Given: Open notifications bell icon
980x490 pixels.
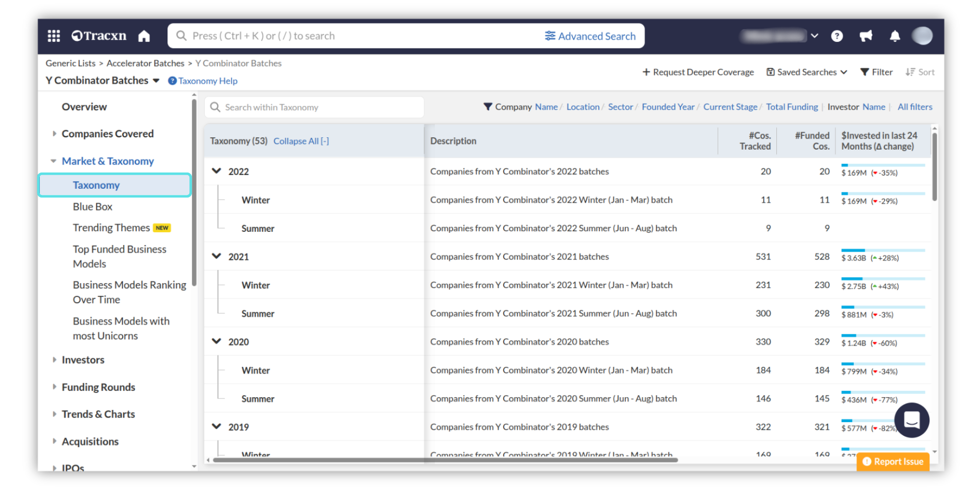Looking at the screenshot, I should click(894, 36).
